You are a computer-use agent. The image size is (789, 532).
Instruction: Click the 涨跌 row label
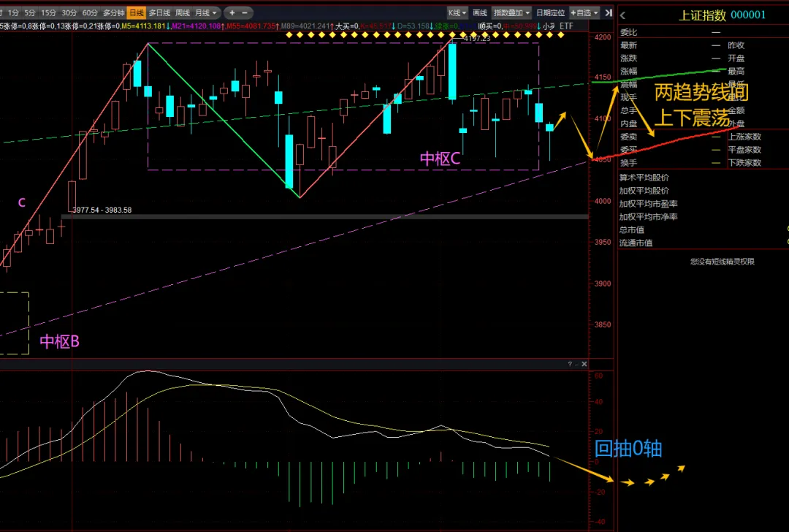pyautogui.click(x=628, y=58)
